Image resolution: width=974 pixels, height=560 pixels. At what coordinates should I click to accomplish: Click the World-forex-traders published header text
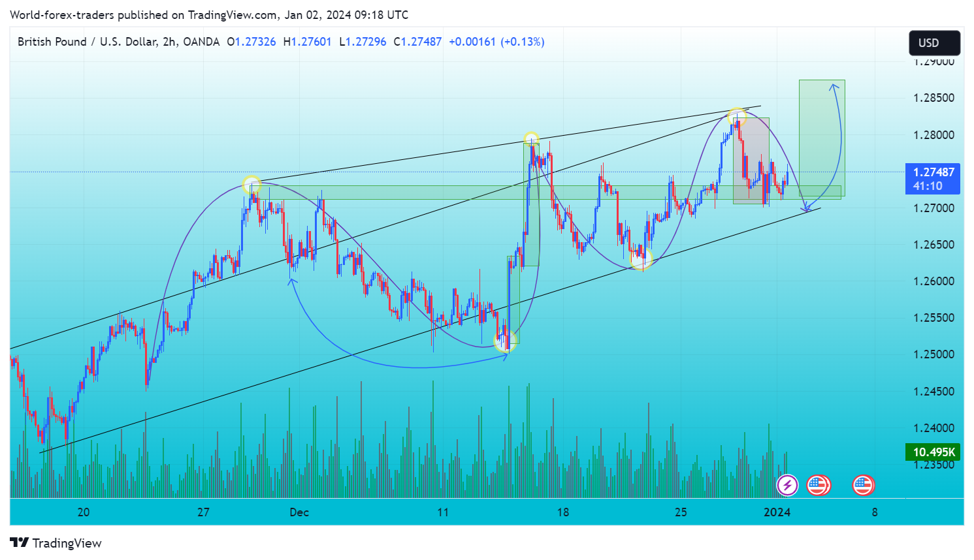click(209, 15)
